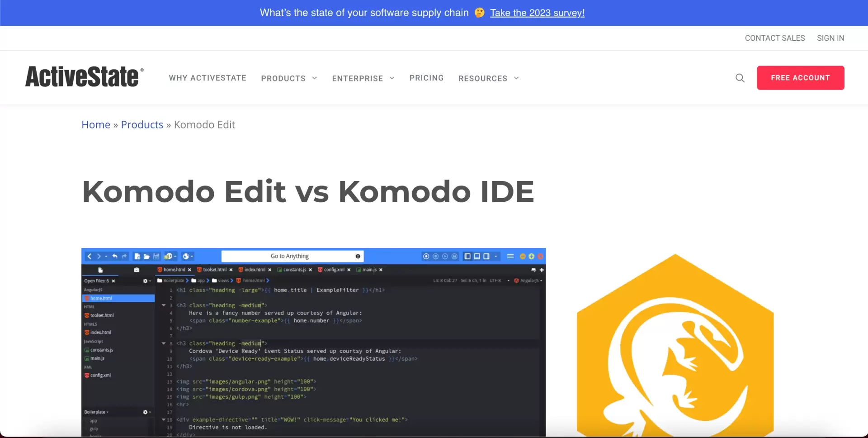The image size is (868, 438).
Task: Click the Open Folder icon in Komodo toolbar
Action: 146,256
